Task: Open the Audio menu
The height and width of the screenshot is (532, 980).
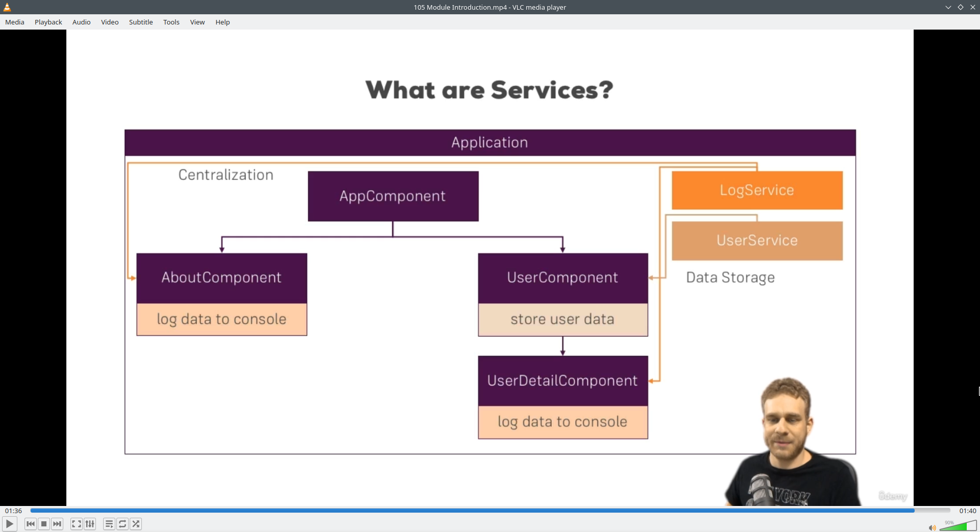Action: click(82, 22)
